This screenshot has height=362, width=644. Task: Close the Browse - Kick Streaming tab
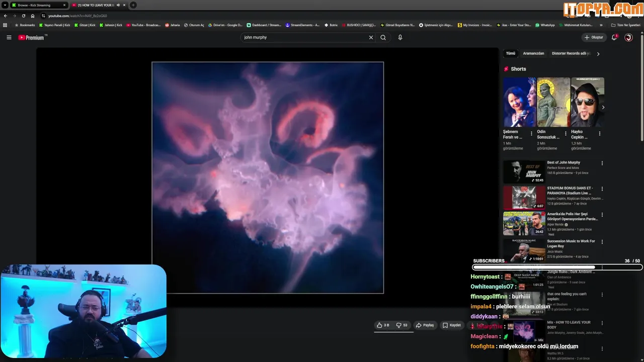click(64, 5)
